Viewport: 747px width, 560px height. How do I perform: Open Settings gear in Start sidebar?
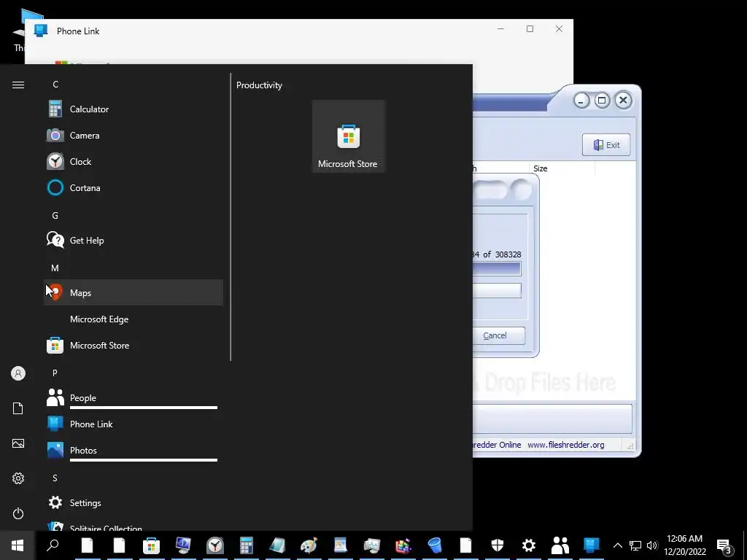pyautogui.click(x=18, y=478)
